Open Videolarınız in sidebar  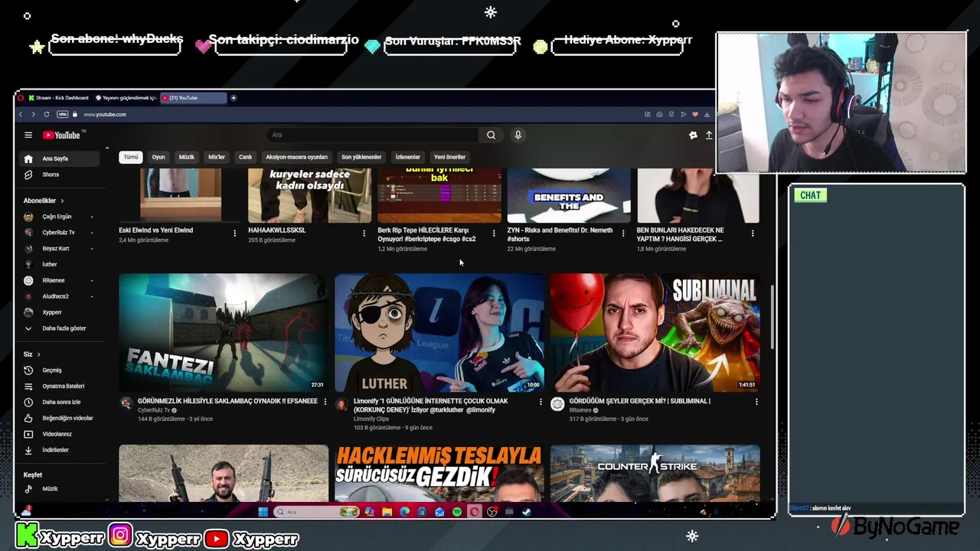point(60,434)
